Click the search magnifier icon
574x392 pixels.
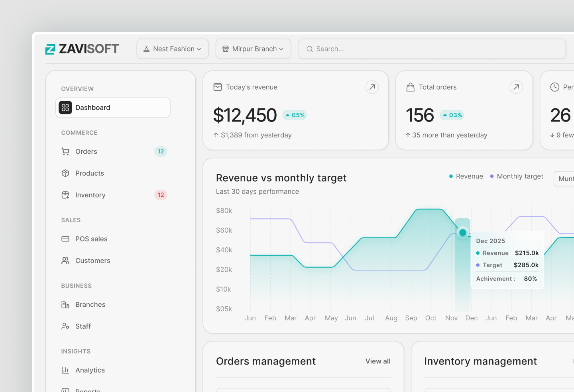[310, 49]
